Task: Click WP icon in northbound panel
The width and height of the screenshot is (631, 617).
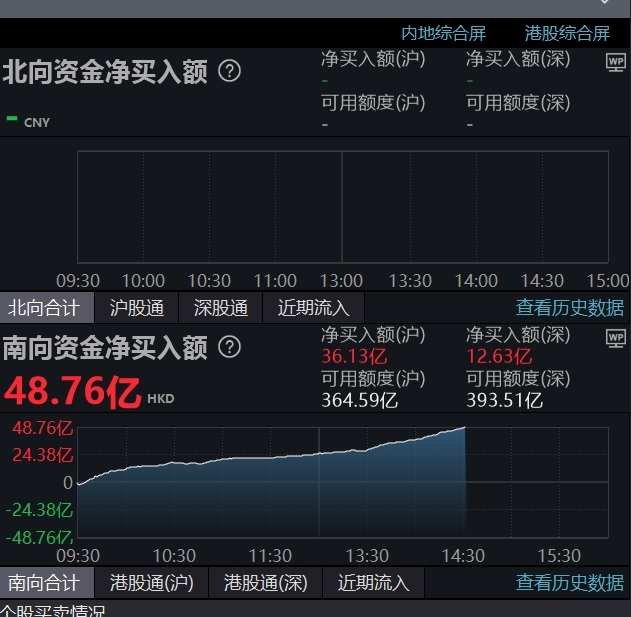Action: [616, 62]
